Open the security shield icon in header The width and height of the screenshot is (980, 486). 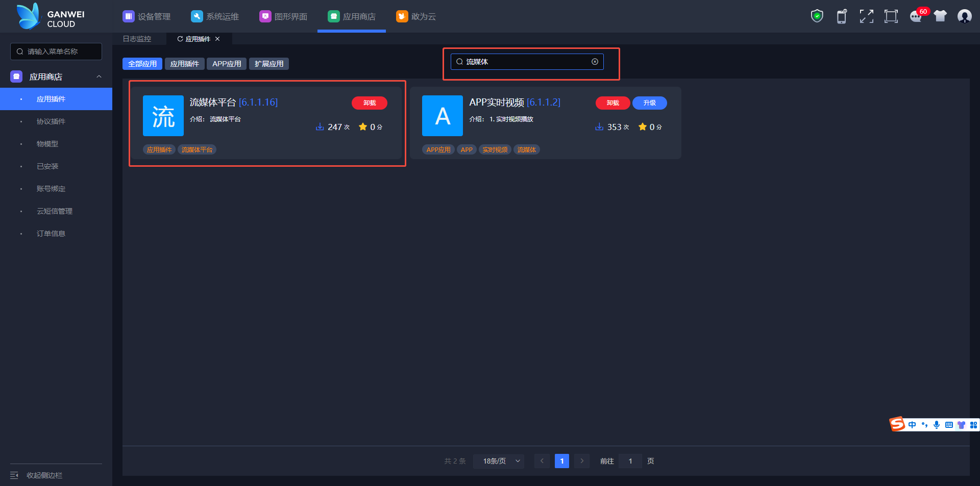817,16
